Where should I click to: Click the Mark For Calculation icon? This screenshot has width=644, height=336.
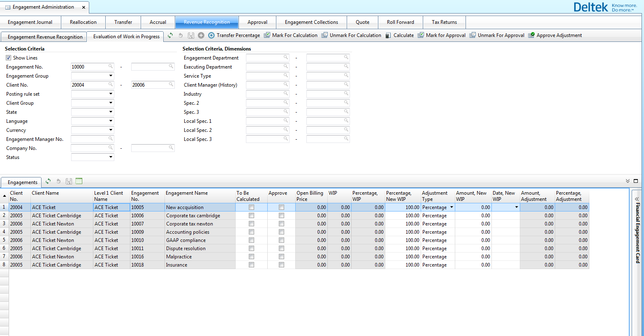click(267, 35)
